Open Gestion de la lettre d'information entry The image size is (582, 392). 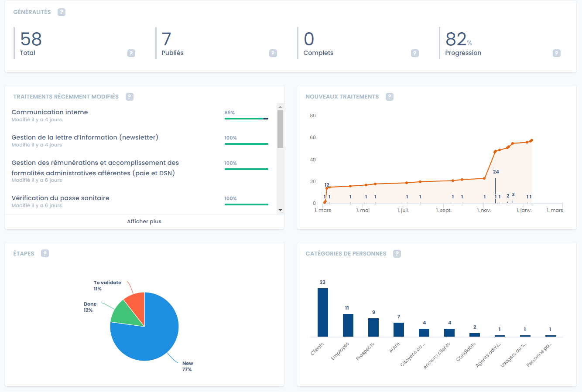click(x=85, y=137)
